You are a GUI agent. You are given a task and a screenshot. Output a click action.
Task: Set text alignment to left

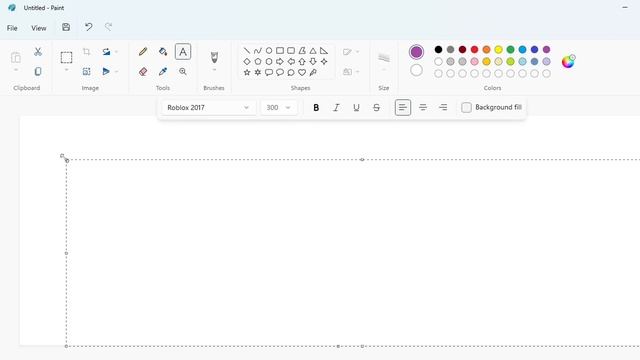403,107
